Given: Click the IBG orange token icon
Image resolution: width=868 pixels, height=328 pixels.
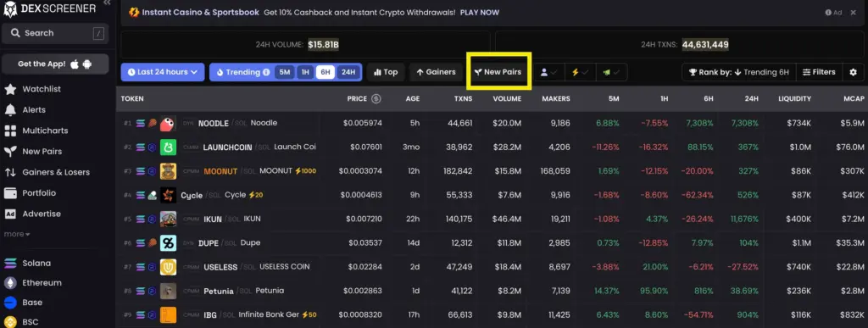Looking at the screenshot, I should tap(169, 314).
